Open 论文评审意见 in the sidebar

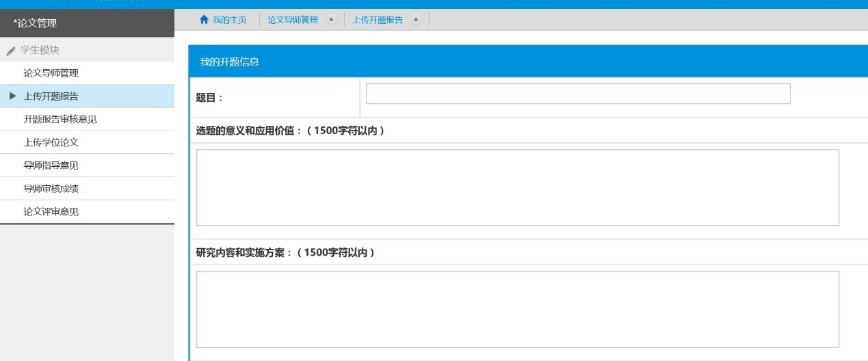(51, 212)
